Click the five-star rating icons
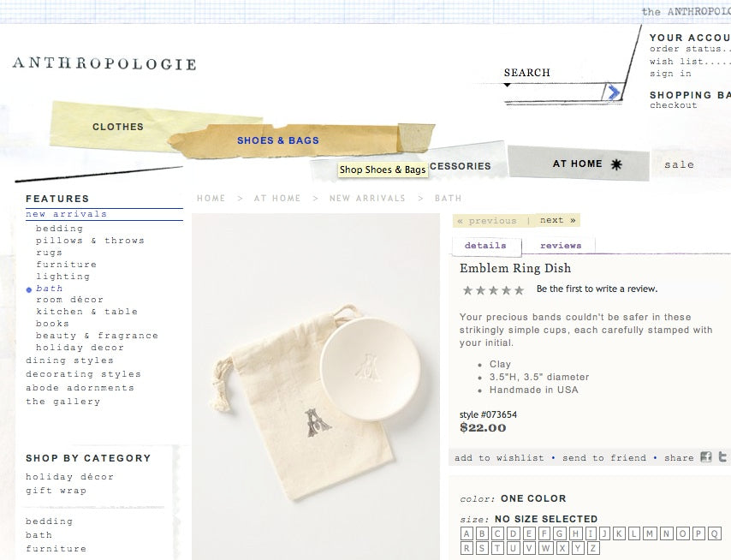 tap(493, 290)
